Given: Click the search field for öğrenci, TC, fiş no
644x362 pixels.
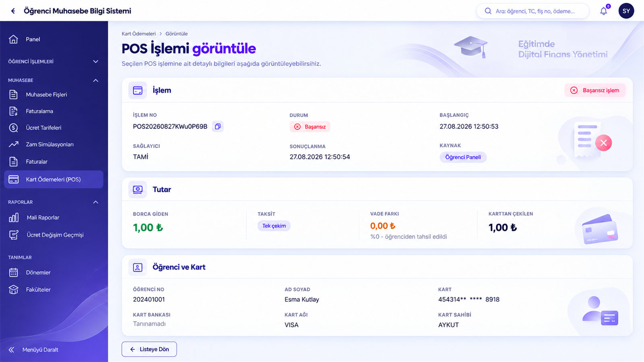Looking at the screenshot, I should pos(532,11).
